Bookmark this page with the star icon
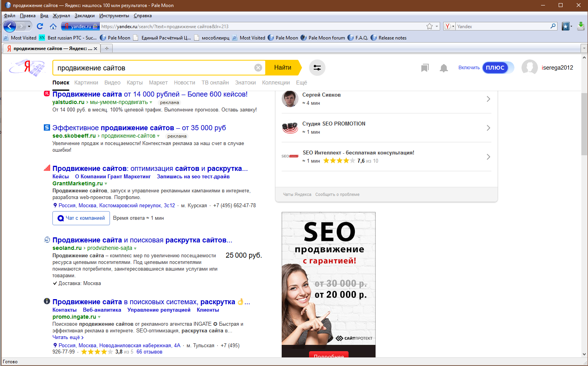Viewport: 588px width, 366px height. (x=430, y=26)
